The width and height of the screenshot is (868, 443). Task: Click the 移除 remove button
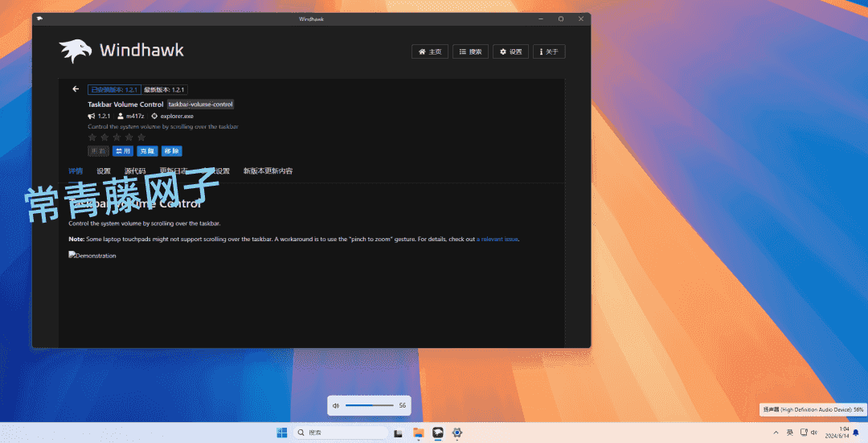pyautogui.click(x=172, y=150)
